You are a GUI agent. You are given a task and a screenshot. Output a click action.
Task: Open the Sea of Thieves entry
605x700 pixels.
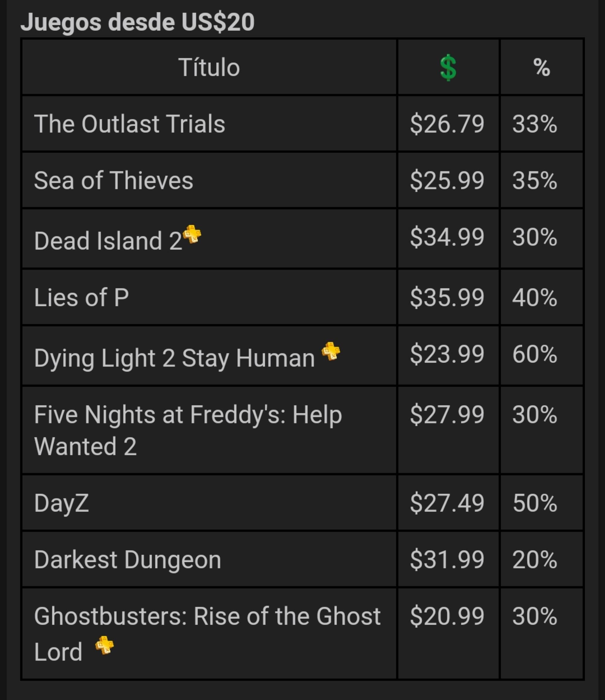(x=113, y=180)
